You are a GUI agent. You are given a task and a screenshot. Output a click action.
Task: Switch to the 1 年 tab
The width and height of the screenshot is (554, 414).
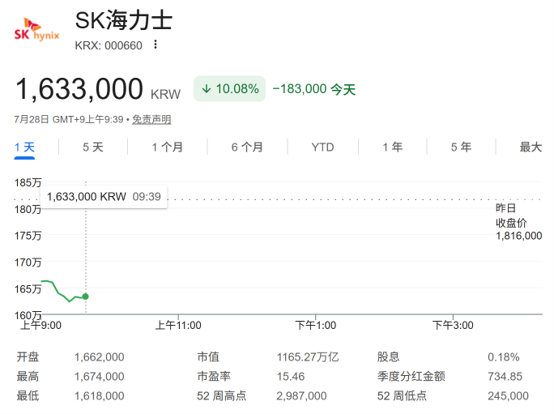392,147
